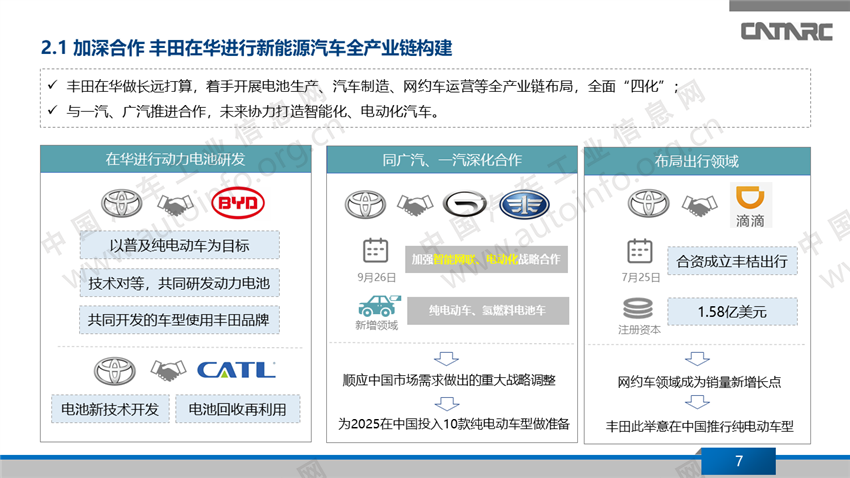Click the orange 滴滴 logo
This screenshot has width=850, height=478.
coord(750,205)
